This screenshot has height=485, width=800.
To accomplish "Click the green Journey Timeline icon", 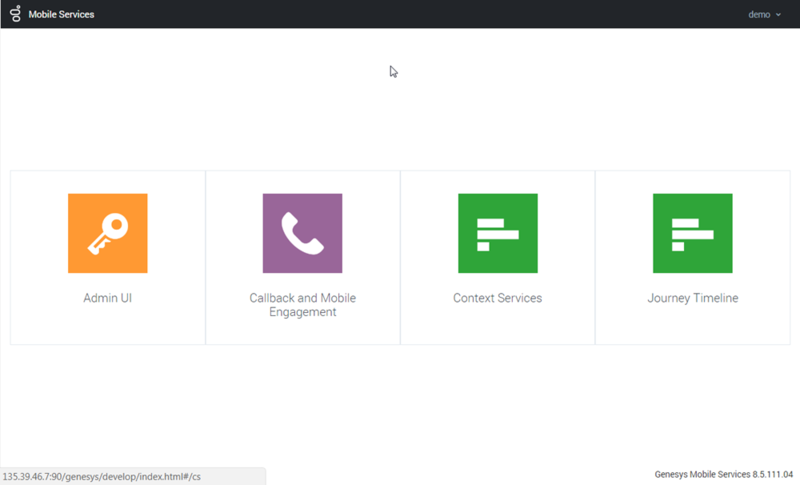I will [692, 233].
